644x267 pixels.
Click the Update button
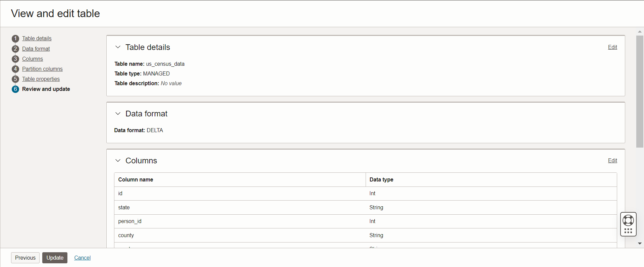click(55, 258)
